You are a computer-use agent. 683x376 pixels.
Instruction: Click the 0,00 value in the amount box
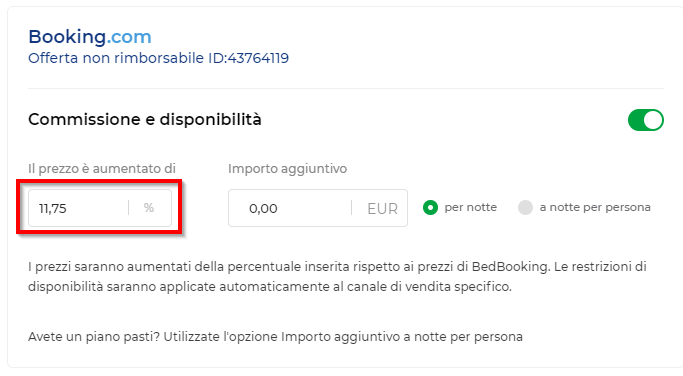coord(263,209)
